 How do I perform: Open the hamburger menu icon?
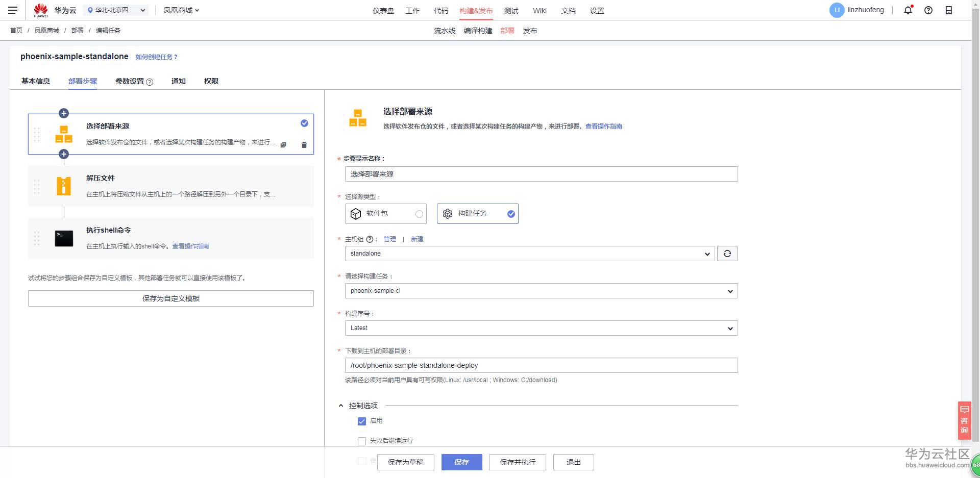click(13, 10)
